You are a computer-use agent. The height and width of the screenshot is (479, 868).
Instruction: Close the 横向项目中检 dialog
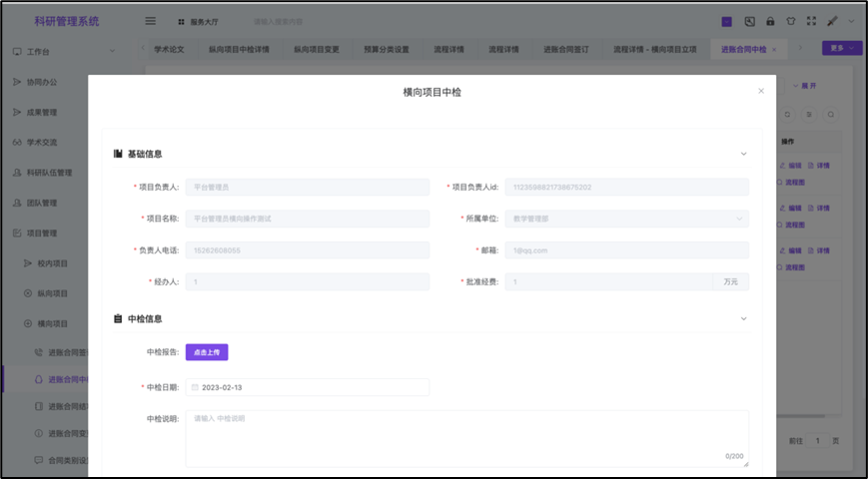pyautogui.click(x=761, y=91)
